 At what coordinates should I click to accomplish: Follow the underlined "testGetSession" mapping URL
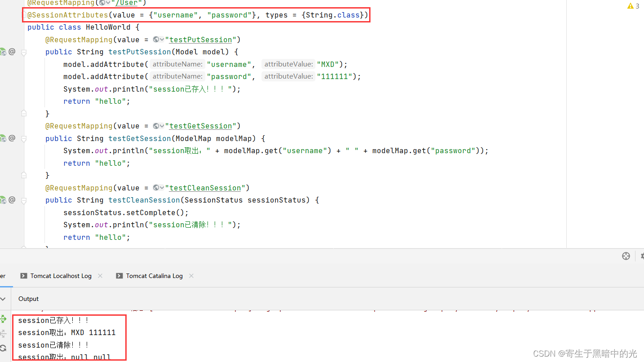coord(201,126)
